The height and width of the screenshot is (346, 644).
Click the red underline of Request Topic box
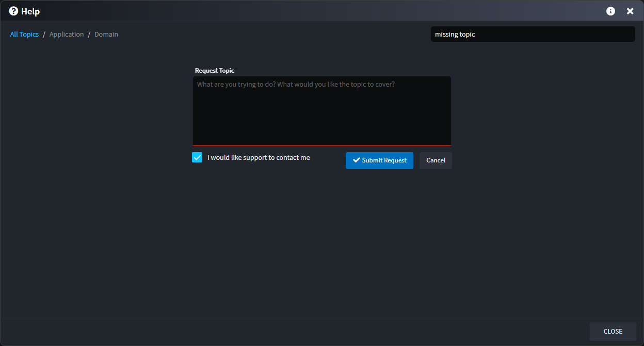tap(321, 145)
